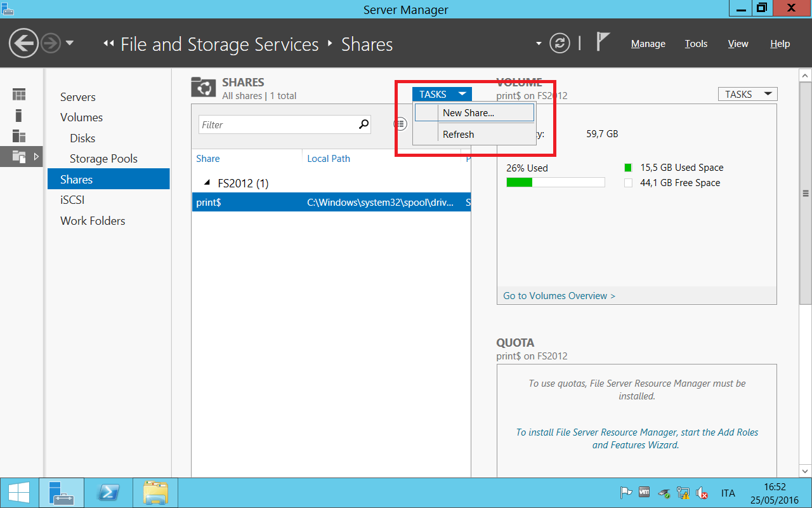
Task: Go to iSCSI in navigation pane
Action: pos(72,200)
